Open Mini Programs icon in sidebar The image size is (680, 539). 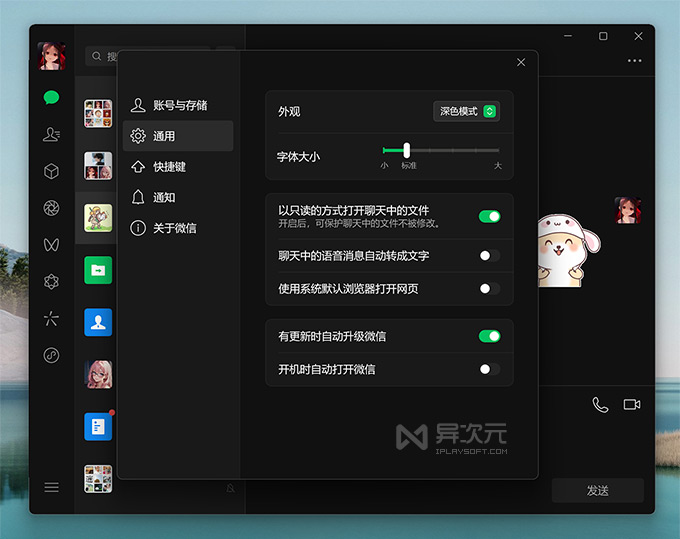tap(51, 356)
